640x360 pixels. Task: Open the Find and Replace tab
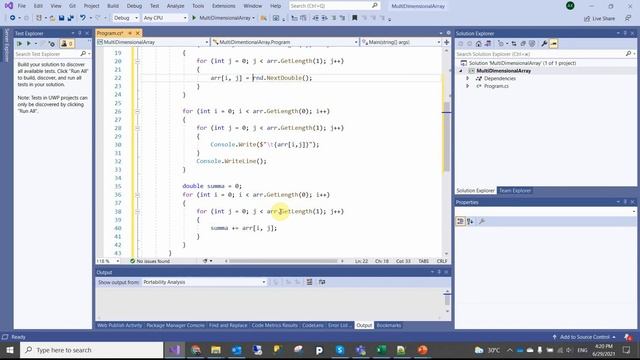coord(228,325)
